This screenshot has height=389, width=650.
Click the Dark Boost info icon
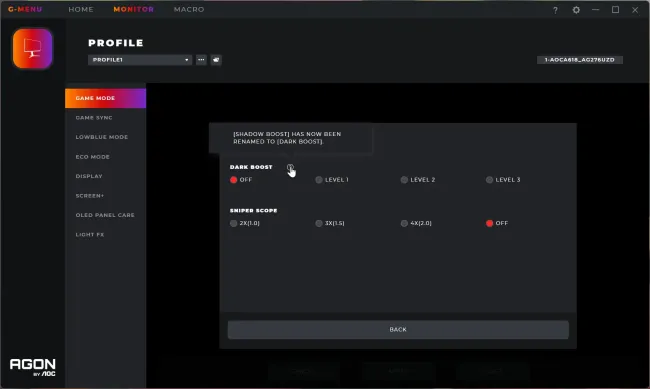click(290, 167)
